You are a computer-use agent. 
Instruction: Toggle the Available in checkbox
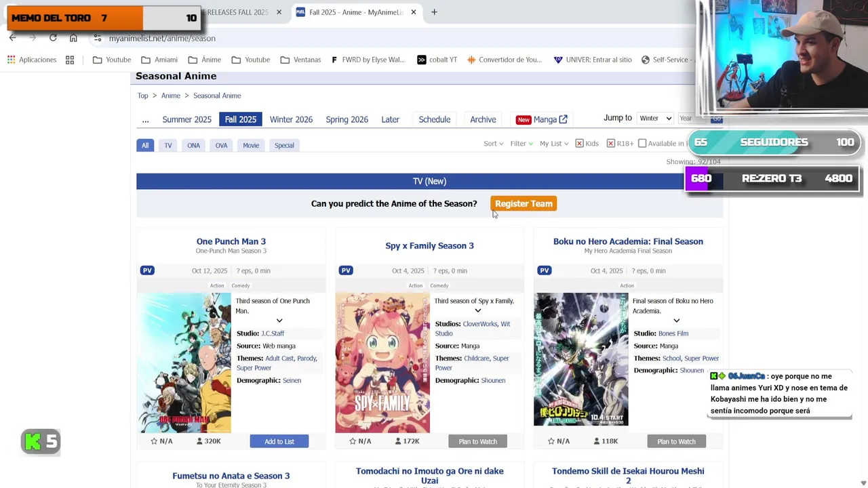[x=642, y=143]
